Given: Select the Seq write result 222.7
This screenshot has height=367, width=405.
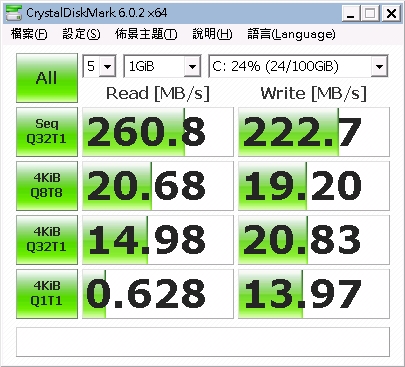Looking at the screenshot, I should tap(314, 132).
